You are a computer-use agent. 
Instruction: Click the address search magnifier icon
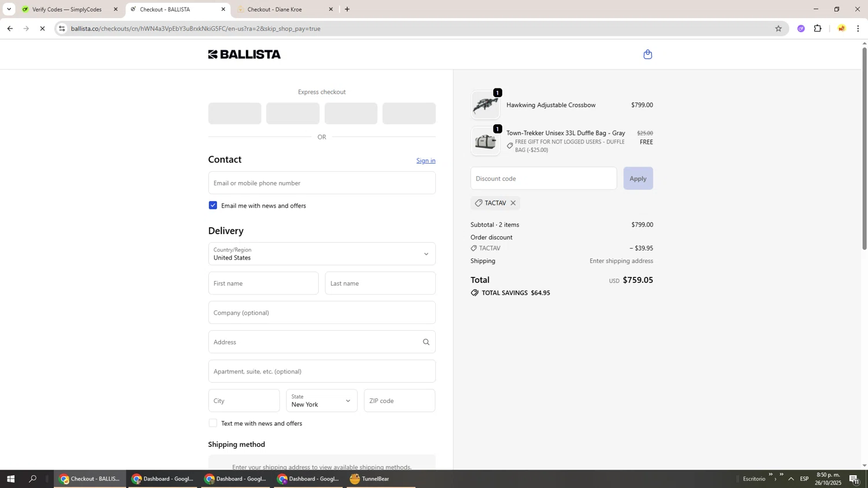[426, 342]
